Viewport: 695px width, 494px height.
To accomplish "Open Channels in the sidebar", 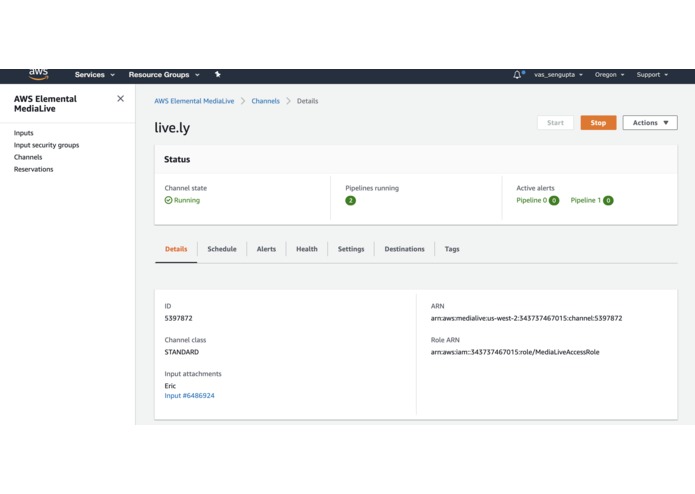I will click(28, 157).
